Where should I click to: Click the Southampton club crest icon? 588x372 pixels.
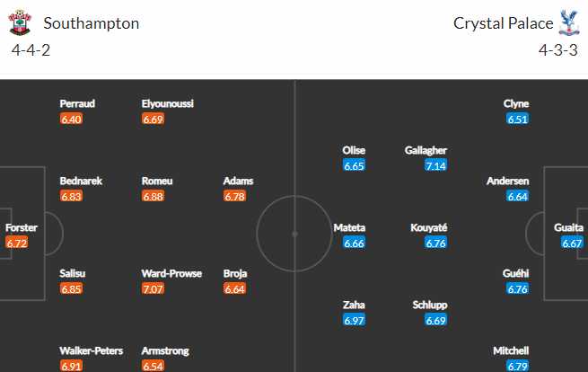pos(20,22)
